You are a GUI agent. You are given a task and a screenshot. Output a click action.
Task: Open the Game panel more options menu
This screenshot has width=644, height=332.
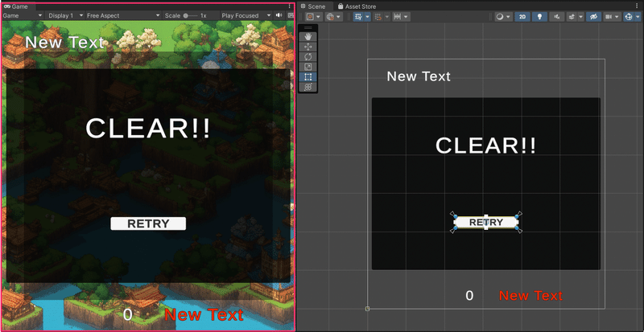click(290, 6)
